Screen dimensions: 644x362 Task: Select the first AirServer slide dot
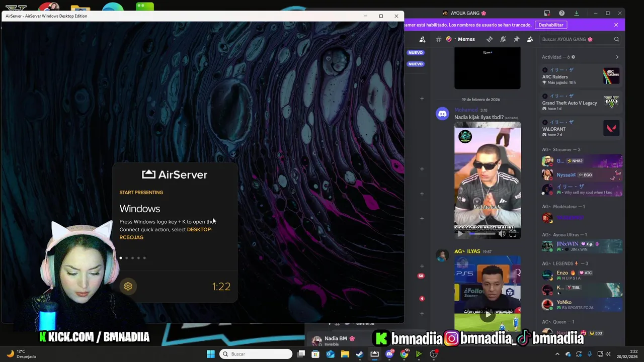[121, 258]
